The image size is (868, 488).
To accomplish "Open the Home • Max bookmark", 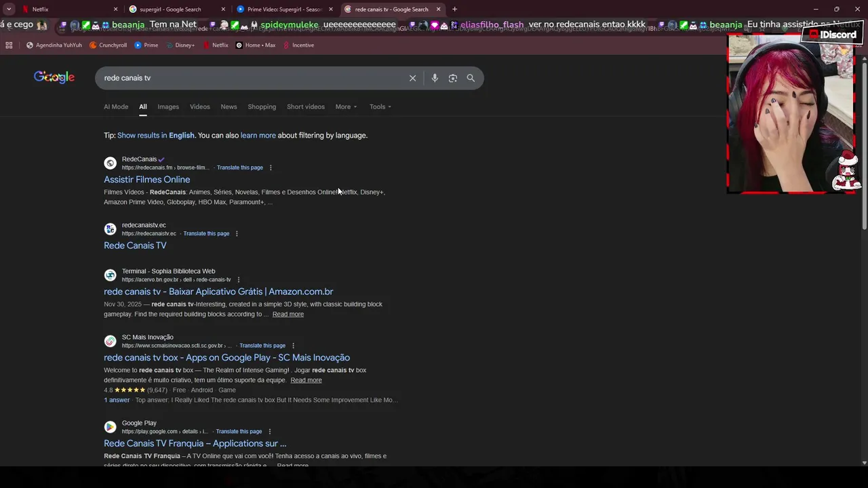I will pos(256,45).
